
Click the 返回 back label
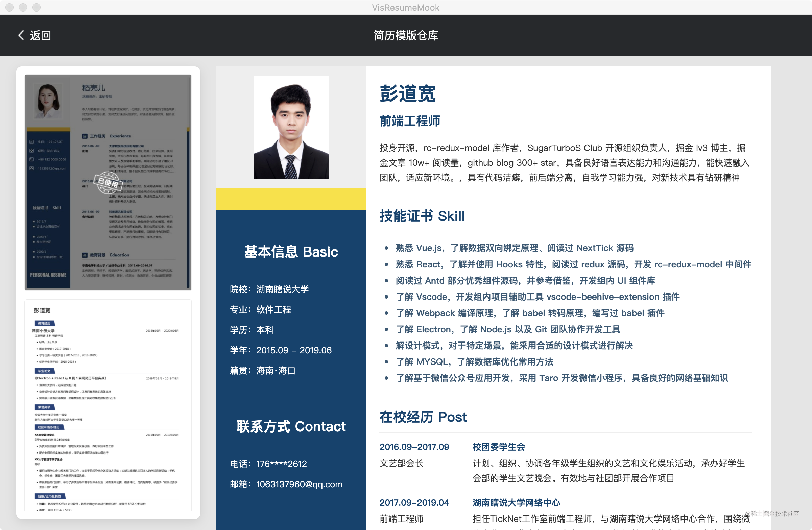tap(40, 36)
